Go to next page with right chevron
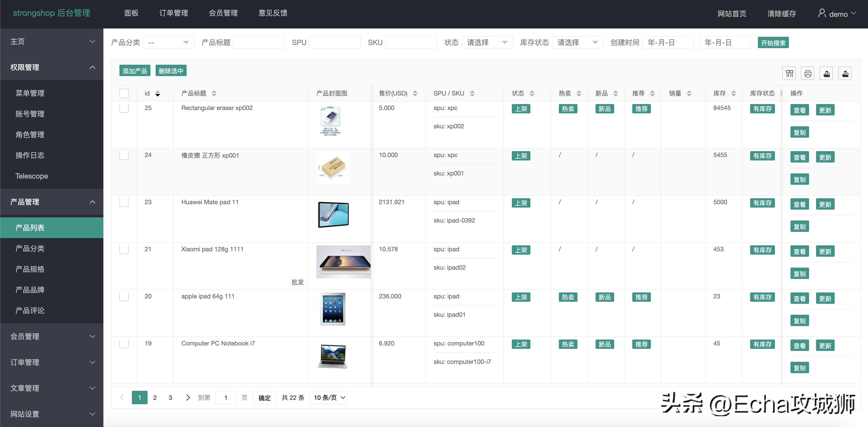The height and width of the screenshot is (427, 868). [x=188, y=398]
